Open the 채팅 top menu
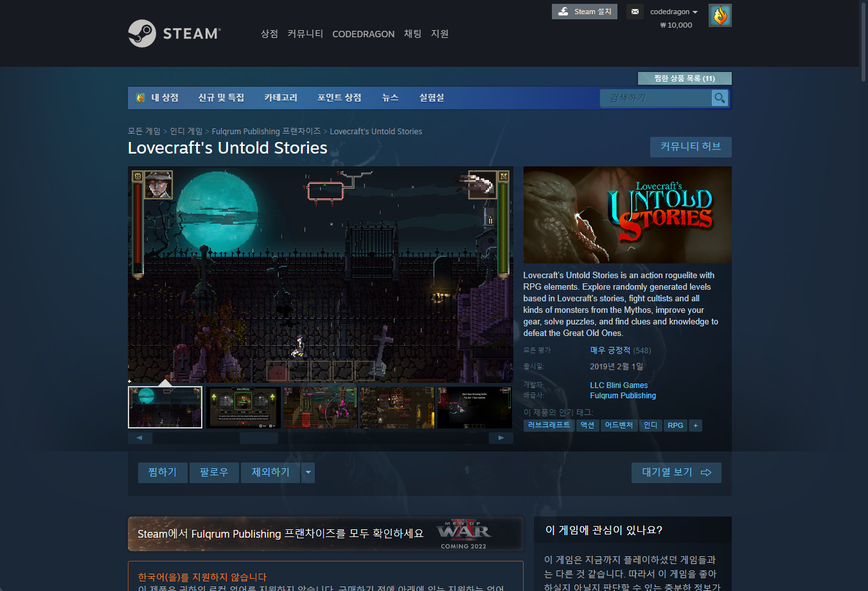The image size is (868, 591). point(412,33)
